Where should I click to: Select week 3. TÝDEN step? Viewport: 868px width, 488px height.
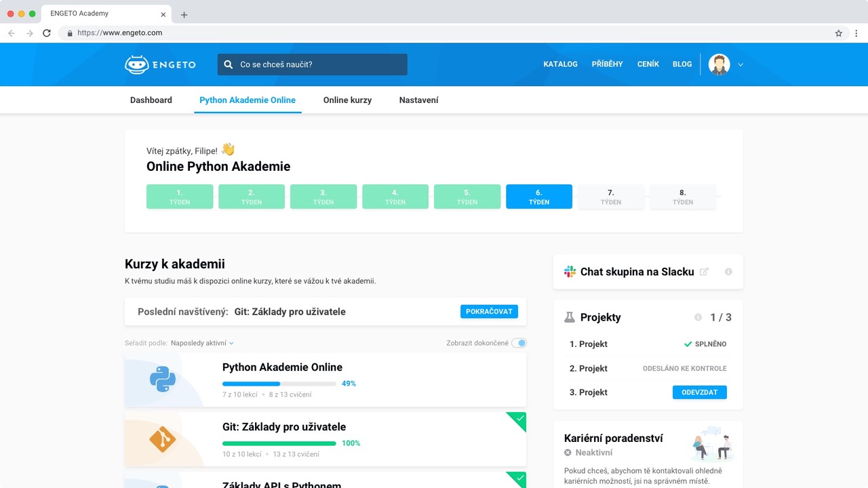pos(323,197)
